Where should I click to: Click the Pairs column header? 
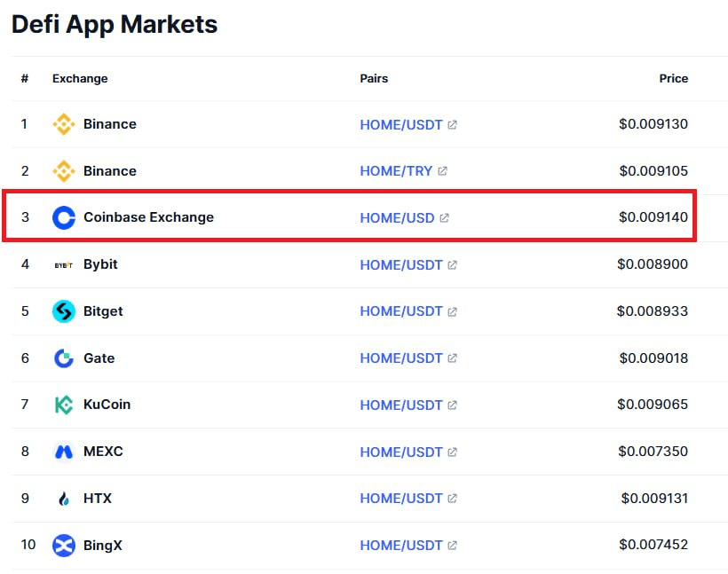click(374, 78)
